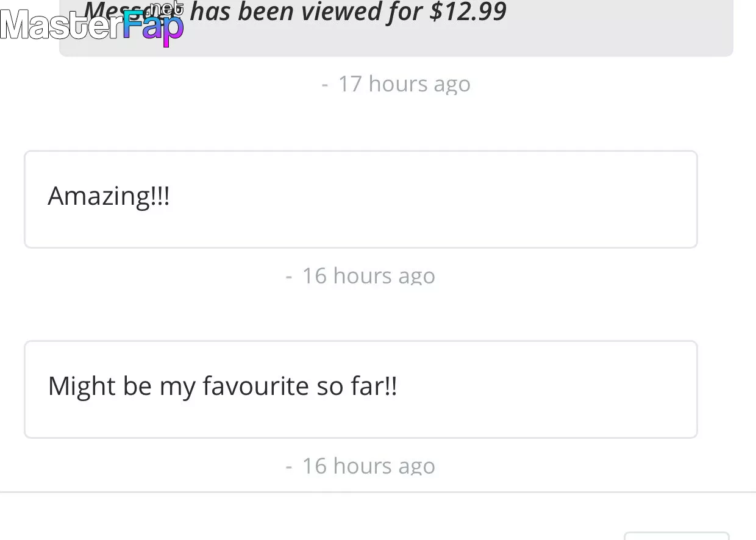
Task: Select the "Amazing!!!" message bubble
Action: [361, 199]
